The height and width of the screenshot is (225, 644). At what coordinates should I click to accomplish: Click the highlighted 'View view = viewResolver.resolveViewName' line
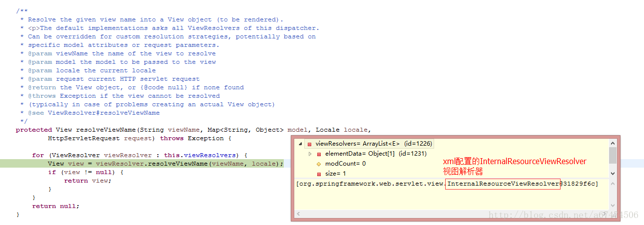click(165, 164)
